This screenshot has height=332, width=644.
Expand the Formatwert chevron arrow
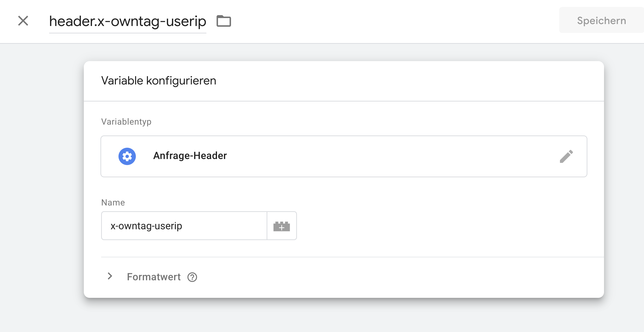click(110, 276)
